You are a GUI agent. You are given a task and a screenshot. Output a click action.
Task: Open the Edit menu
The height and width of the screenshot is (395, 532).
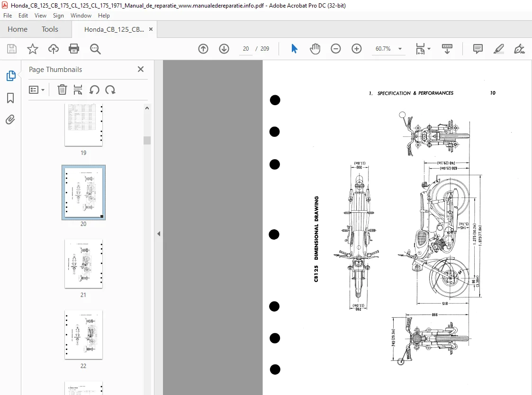tap(23, 16)
